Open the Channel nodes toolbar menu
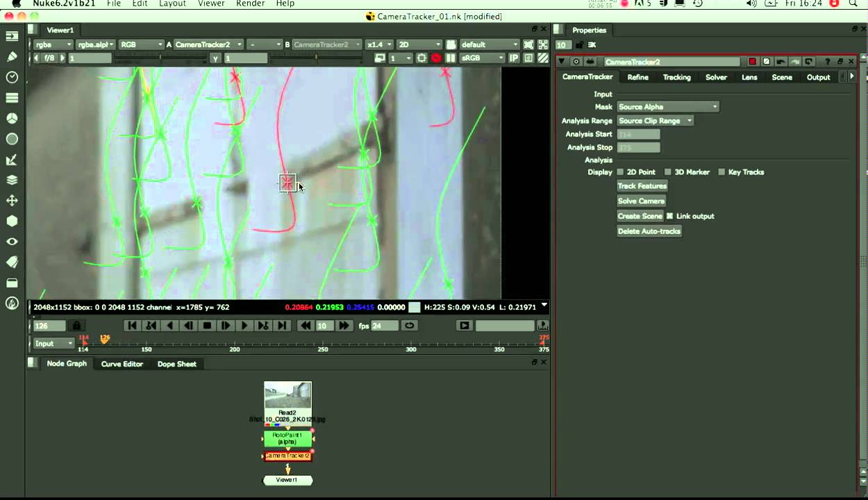 [x=12, y=98]
